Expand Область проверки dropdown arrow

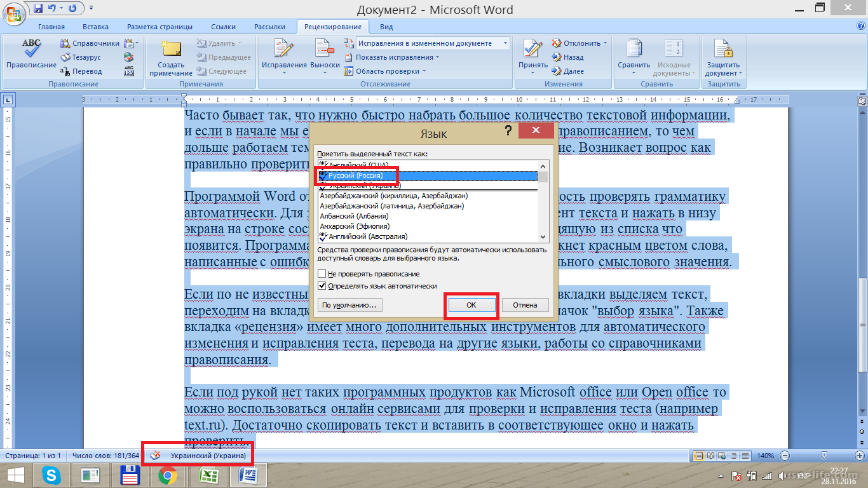tap(424, 72)
